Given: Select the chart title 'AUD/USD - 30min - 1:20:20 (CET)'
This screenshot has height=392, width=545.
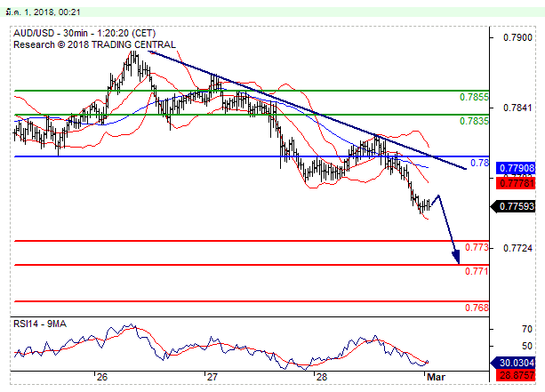Looking at the screenshot, I should click(x=84, y=34).
